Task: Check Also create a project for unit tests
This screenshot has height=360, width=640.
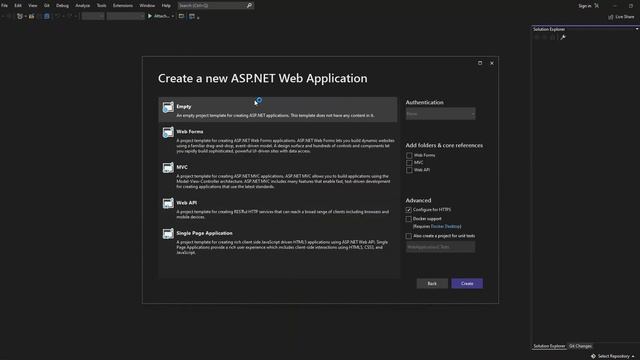Action: point(409,236)
